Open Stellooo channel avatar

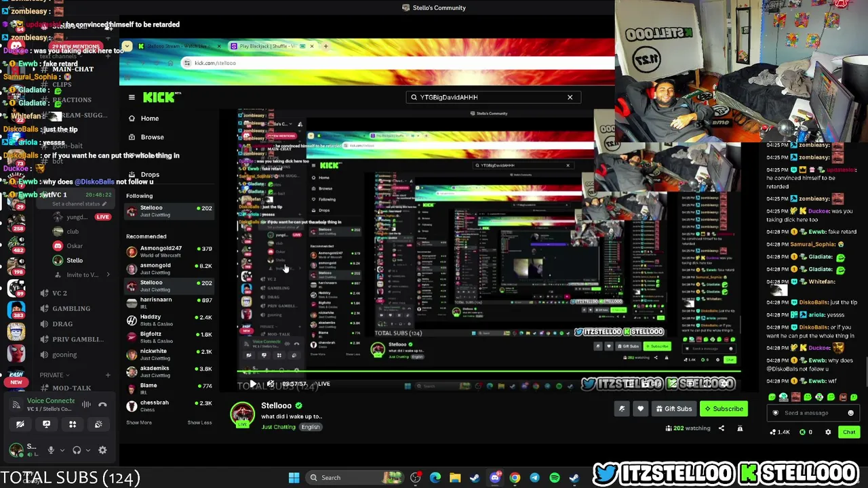pos(243,415)
